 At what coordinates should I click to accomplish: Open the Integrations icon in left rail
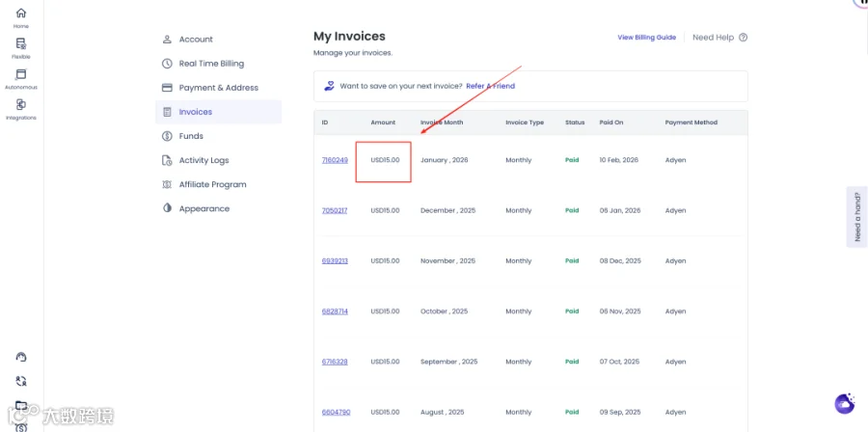tap(21, 104)
